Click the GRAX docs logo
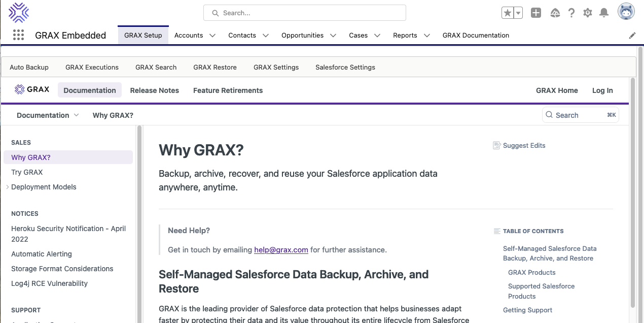Image resolution: width=644 pixels, height=323 pixels. point(32,89)
